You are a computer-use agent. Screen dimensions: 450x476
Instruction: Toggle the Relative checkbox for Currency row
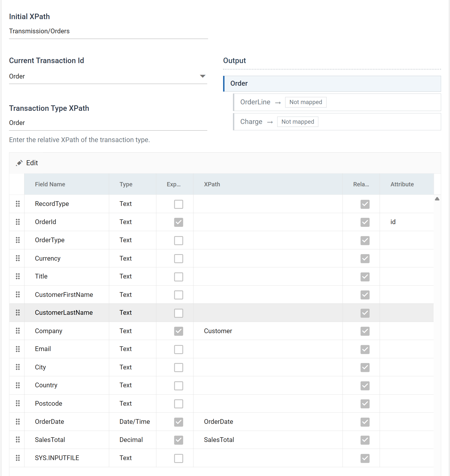coord(365,259)
